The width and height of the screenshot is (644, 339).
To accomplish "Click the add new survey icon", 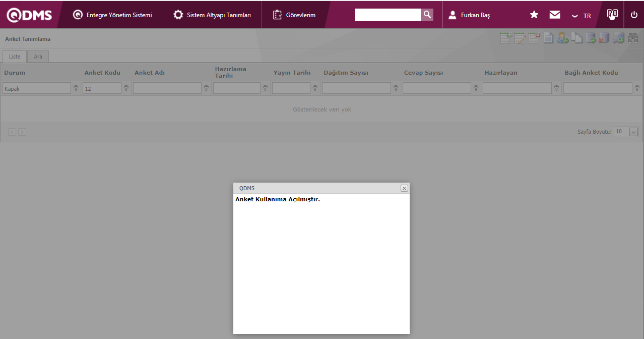I will [x=505, y=38].
